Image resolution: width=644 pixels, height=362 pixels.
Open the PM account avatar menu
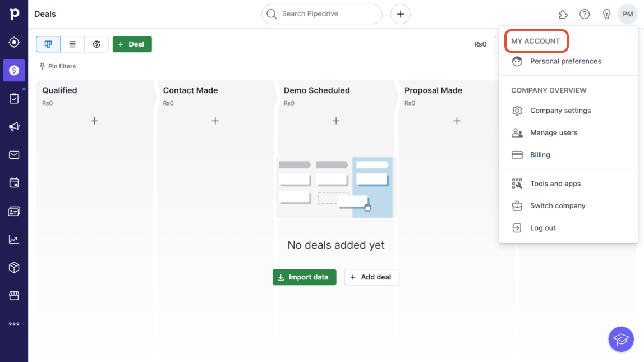628,14
